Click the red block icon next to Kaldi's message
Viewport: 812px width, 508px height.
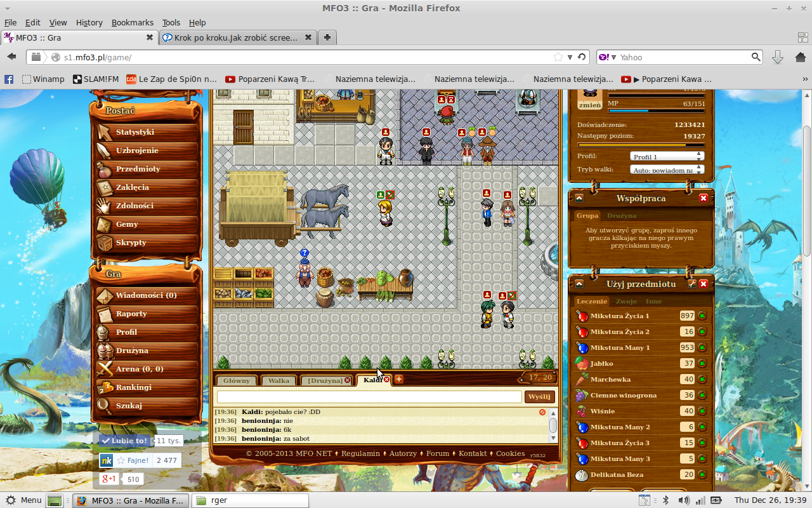pos(542,412)
